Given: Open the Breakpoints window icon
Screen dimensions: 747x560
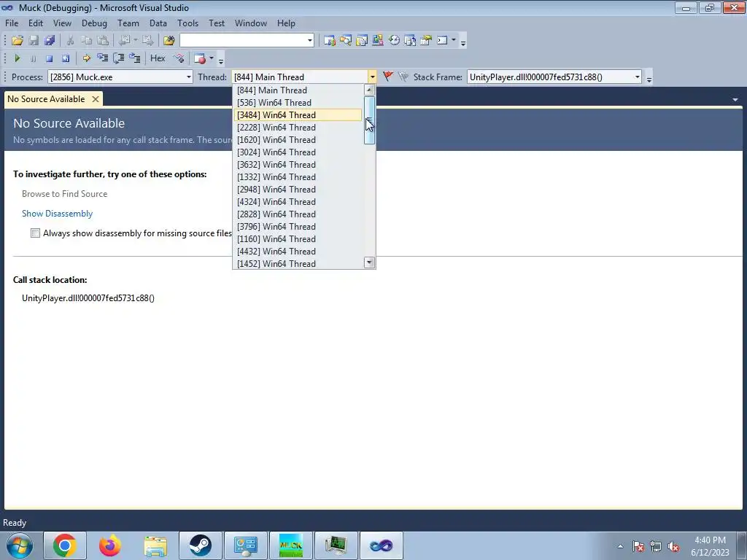Looking at the screenshot, I should coord(200,58).
